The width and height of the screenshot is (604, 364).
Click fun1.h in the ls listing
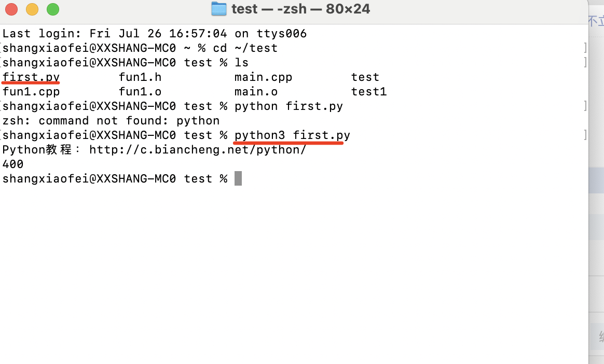[140, 77]
